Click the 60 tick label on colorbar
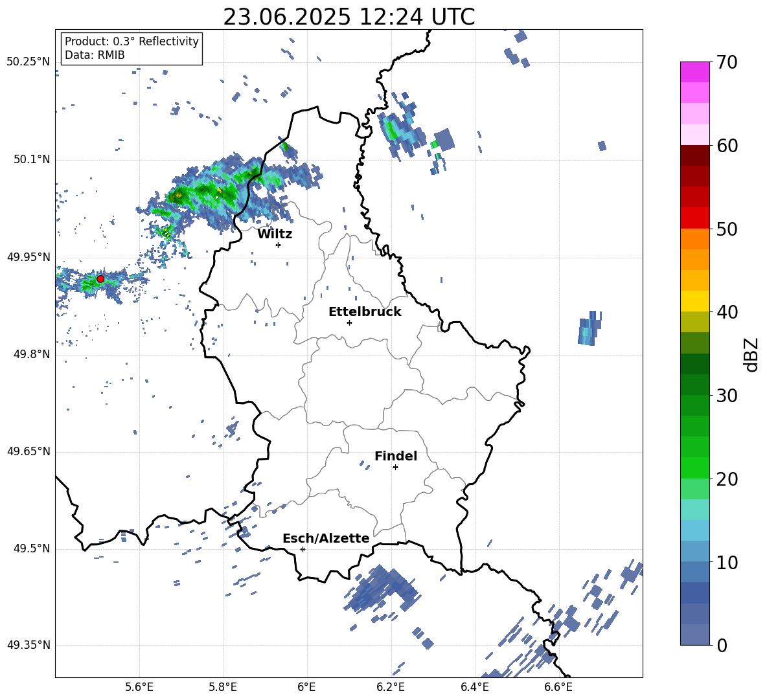This screenshot has width=767, height=700. (x=727, y=146)
